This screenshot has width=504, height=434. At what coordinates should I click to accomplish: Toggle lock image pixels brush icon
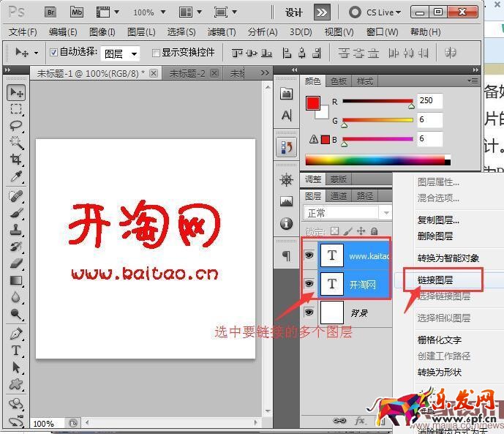pos(347,231)
